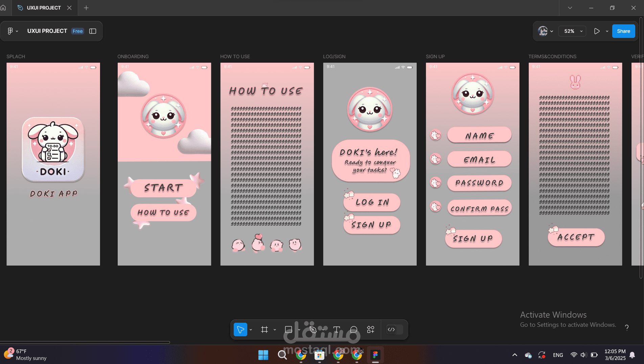The height and width of the screenshot is (364, 644).
Task: Click the DOKI app logo image
Action: 53,150
